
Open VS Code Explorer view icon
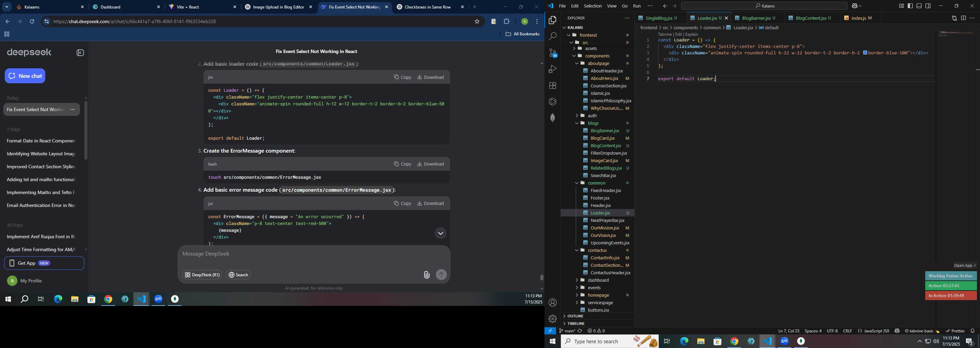(x=552, y=20)
